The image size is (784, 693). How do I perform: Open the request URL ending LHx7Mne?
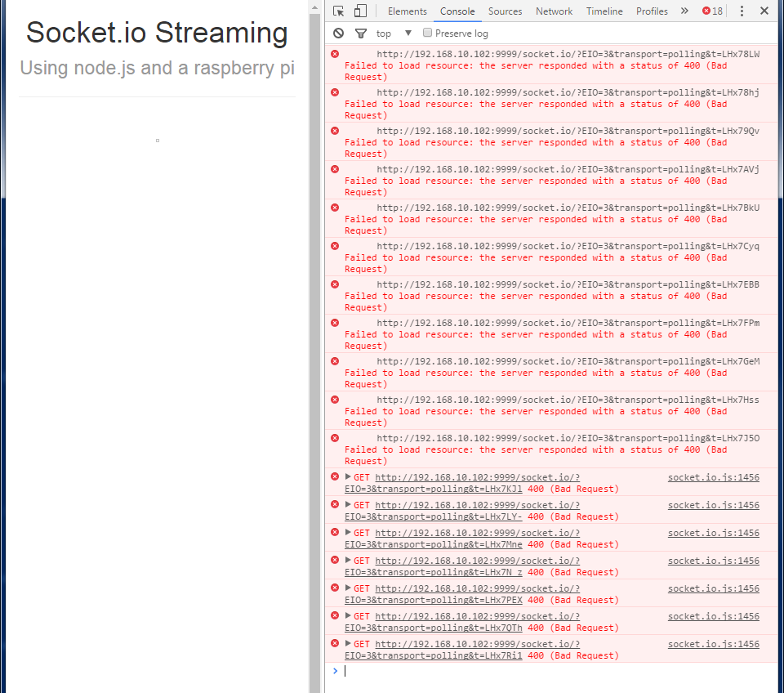[462, 539]
